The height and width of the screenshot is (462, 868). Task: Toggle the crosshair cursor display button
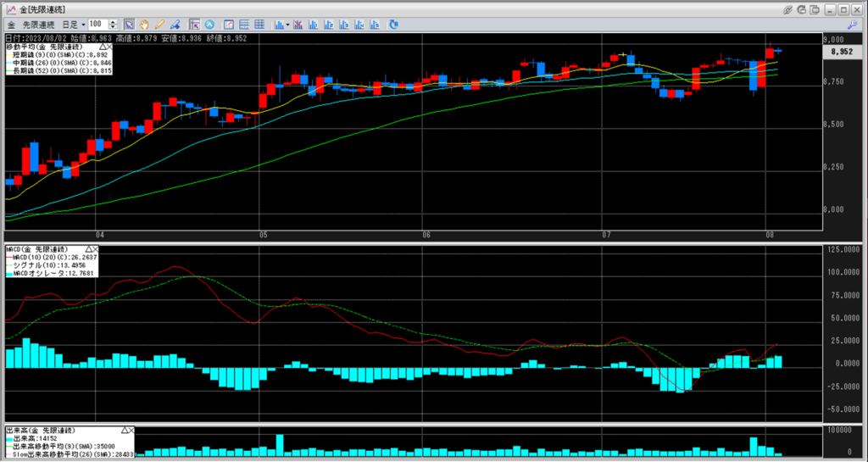[x=195, y=25]
